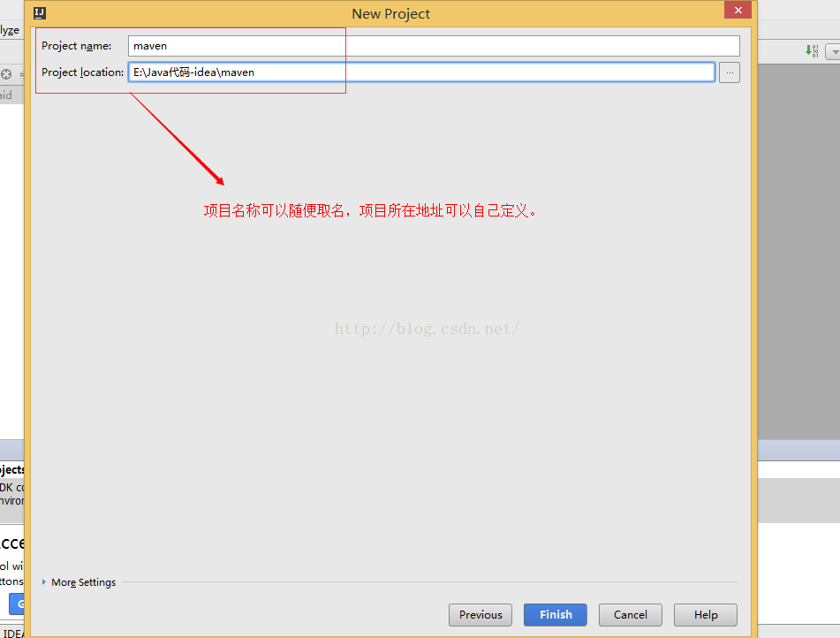Close the New Project dialog window
Viewport: 840px width, 638px height.
pos(738,11)
